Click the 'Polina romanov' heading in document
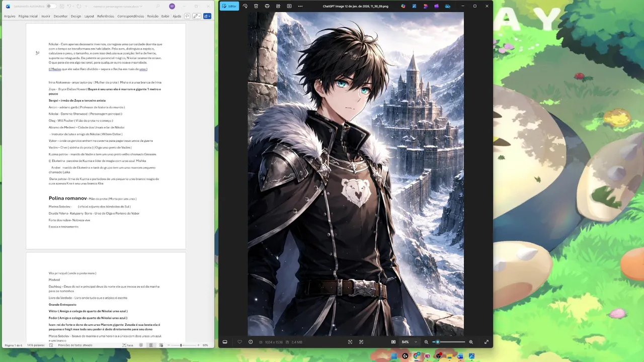The image size is (644, 362). pos(67,198)
